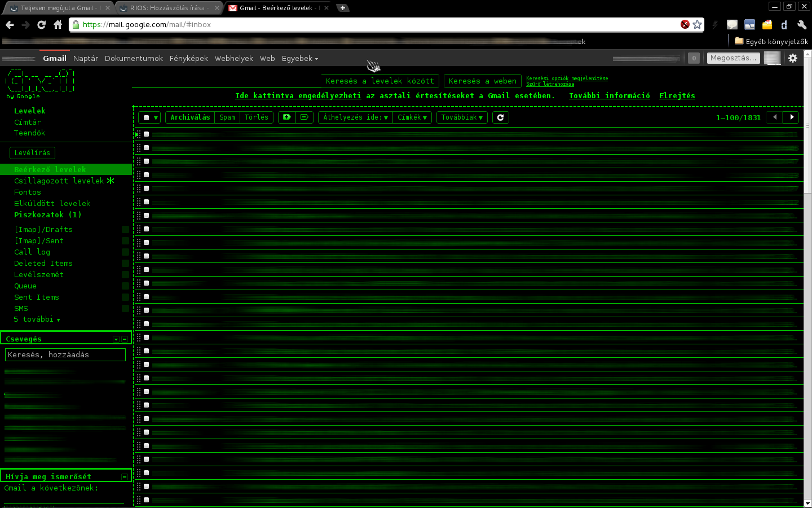This screenshot has height=508, width=812.
Task: Click the page vertical scrollbar down arrow
Action: click(x=807, y=503)
